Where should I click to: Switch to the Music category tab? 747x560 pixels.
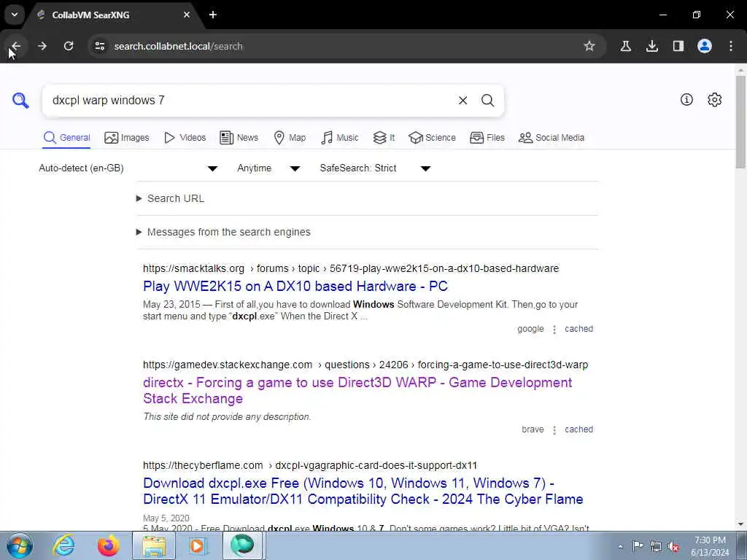pos(340,138)
